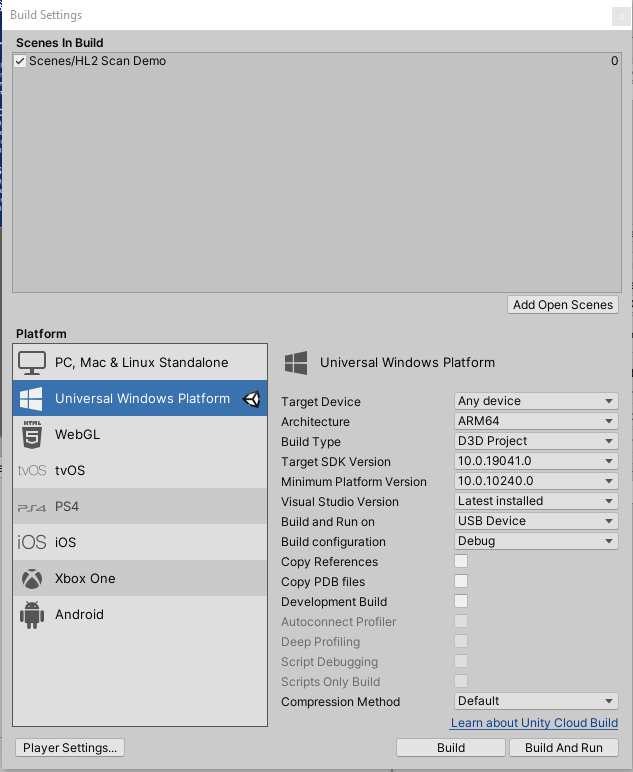
Task: Enable Development Build checkbox
Action: tap(461, 601)
